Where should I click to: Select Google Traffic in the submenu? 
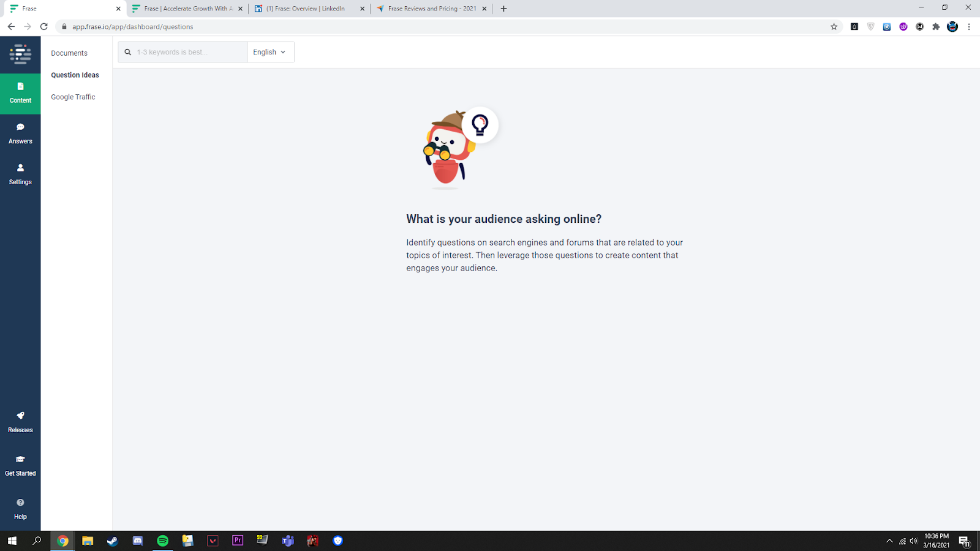pyautogui.click(x=73, y=97)
